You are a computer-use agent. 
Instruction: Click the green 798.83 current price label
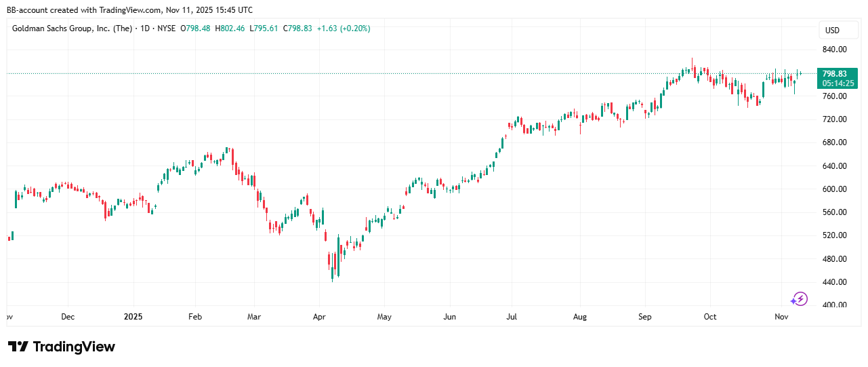point(833,74)
